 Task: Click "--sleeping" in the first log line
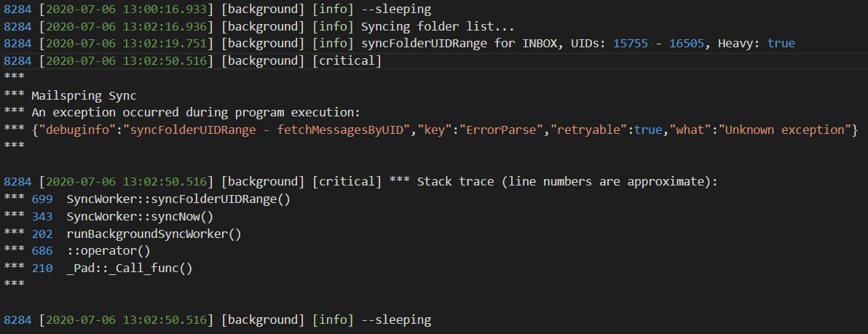pyautogui.click(x=396, y=9)
